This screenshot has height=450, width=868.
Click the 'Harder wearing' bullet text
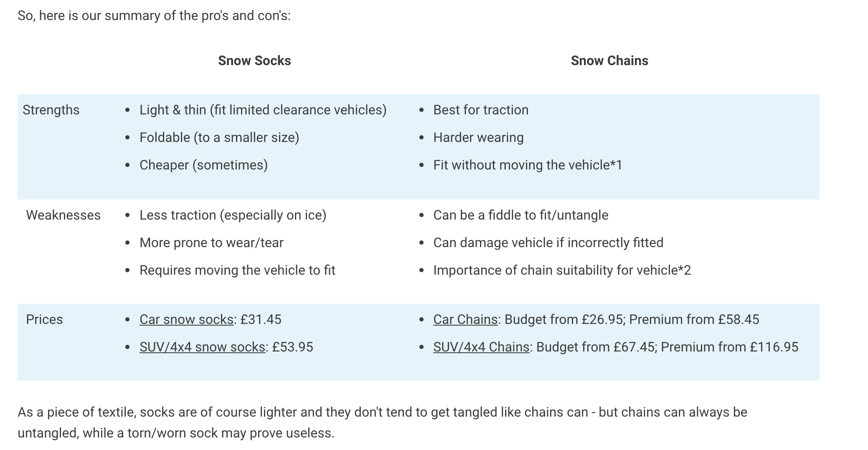(478, 137)
